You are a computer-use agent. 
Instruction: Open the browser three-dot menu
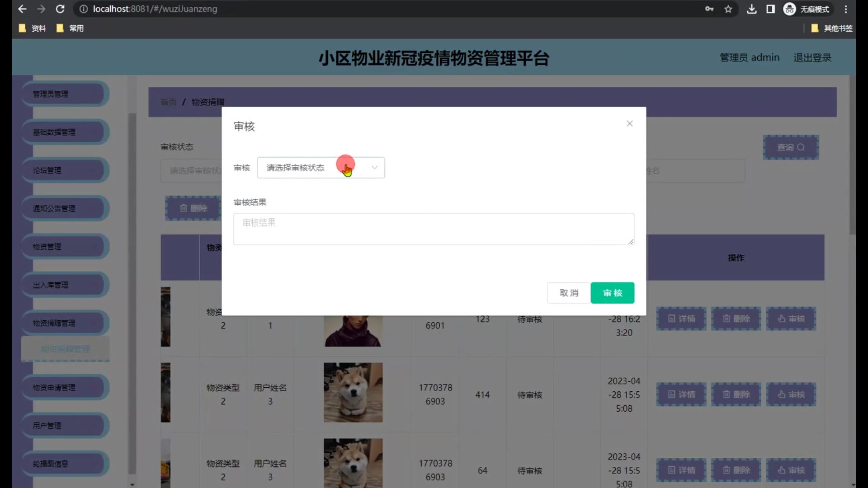click(846, 9)
